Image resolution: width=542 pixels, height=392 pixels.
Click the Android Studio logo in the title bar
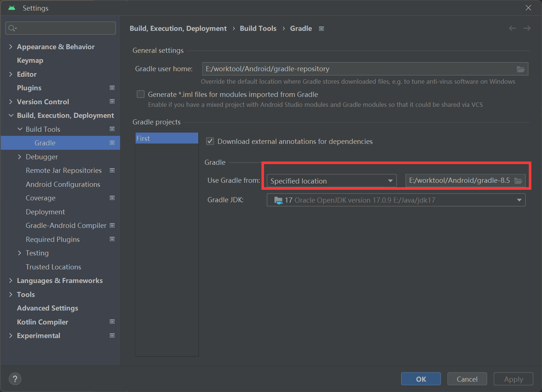[x=11, y=8]
